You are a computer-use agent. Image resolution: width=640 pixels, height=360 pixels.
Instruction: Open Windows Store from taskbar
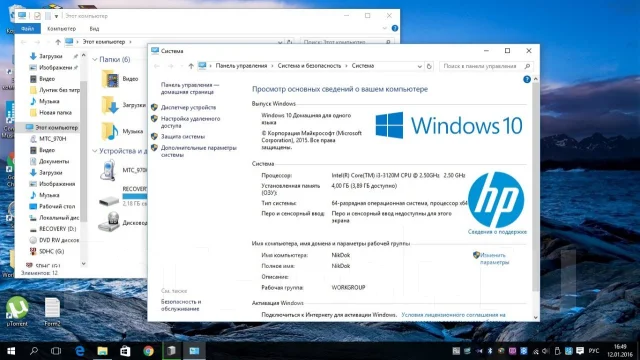coord(125,351)
